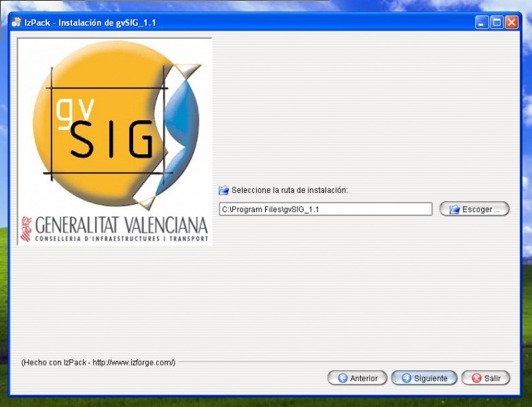This screenshot has height=407, width=532.
Task: Minimize the IzPack installer window
Action: click(482, 22)
